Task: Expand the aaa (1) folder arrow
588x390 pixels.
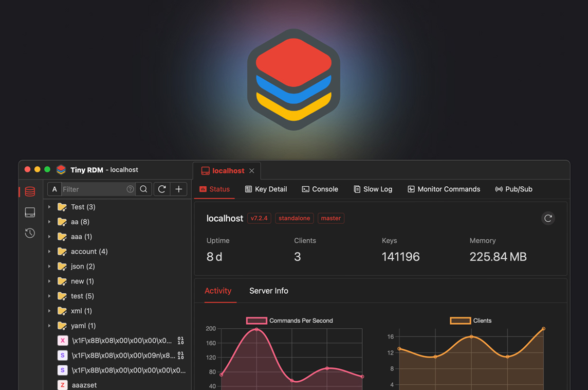Action: [49, 237]
